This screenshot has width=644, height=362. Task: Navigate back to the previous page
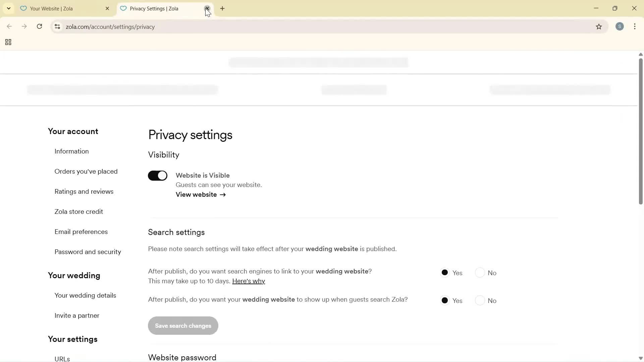tap(9, 26)
